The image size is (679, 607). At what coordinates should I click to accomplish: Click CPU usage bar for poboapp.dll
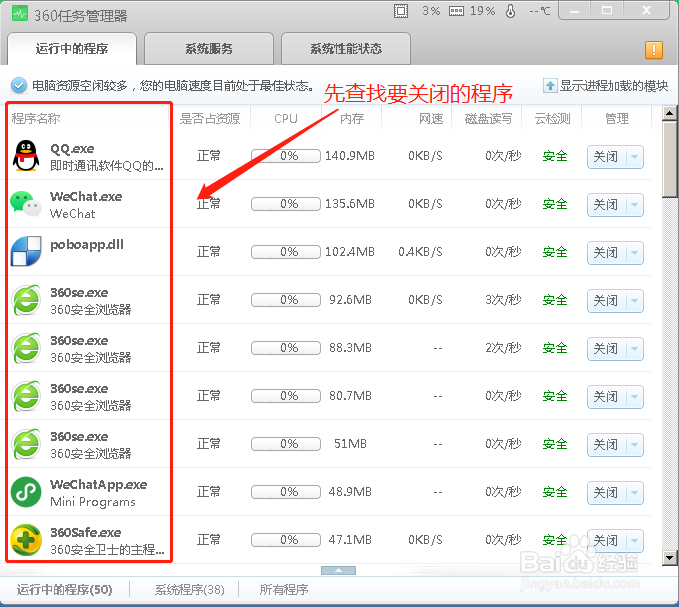coord(286,252)
